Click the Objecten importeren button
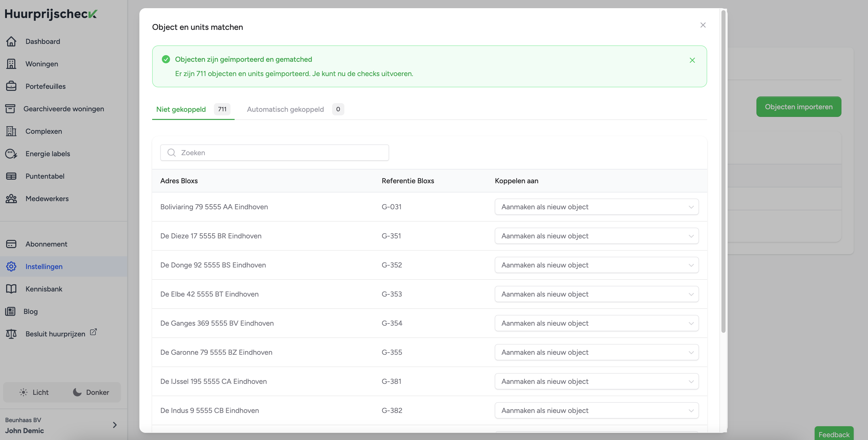Screen dimensions: 868x440 (798, 107)
